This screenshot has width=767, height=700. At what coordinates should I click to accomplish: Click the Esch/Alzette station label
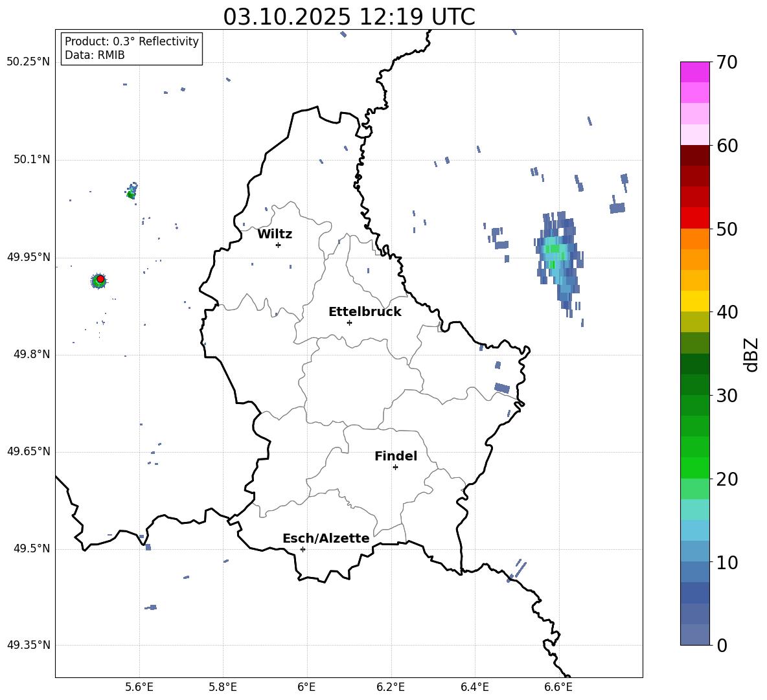point(326,538)
